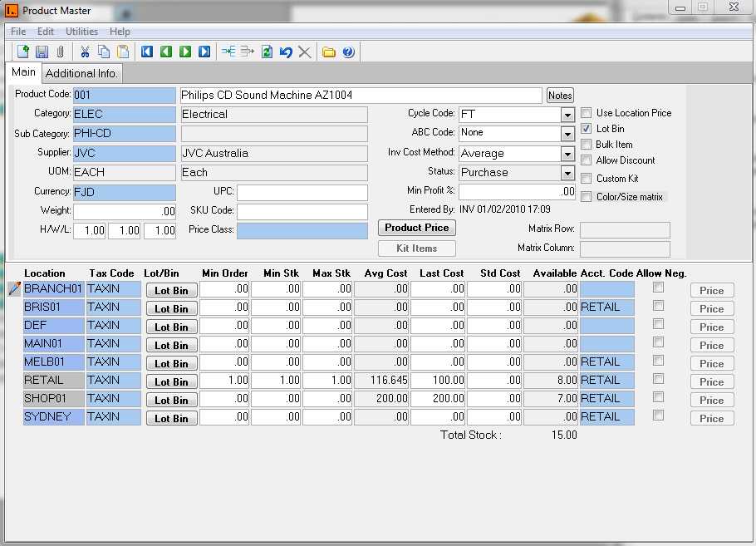Click the Min Profit % field
The height and width of the screenshot is (546, 756).
point(517,191)
